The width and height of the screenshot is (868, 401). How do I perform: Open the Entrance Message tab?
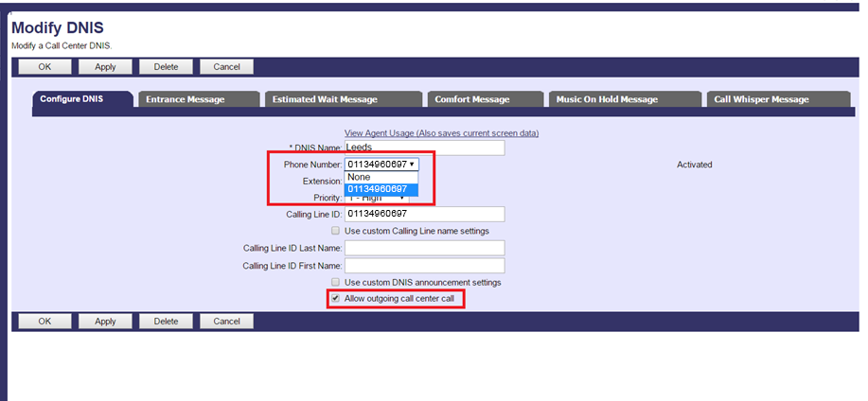coord(198,99)
